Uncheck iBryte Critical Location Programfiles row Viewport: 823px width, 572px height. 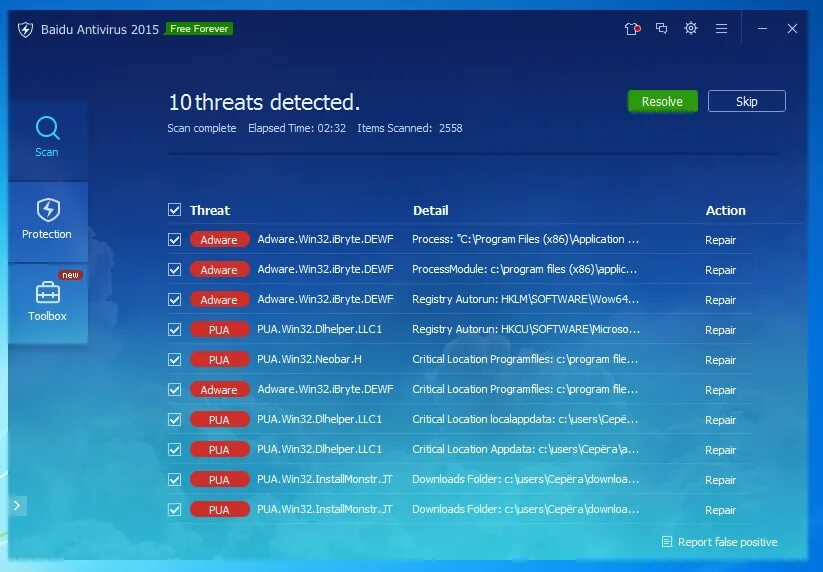pyautogui.click(x=174, y=389)
